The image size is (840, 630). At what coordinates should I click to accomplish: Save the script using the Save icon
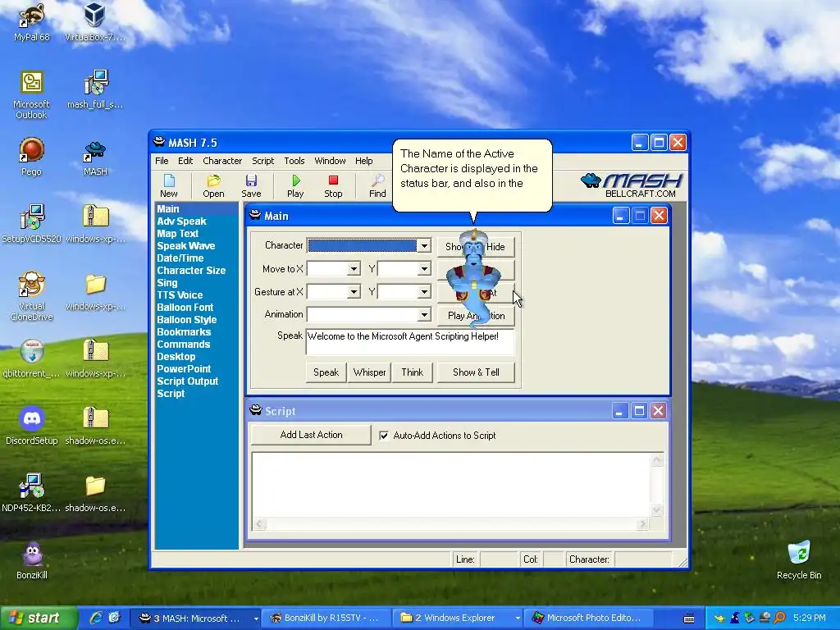tap(251, 186)
